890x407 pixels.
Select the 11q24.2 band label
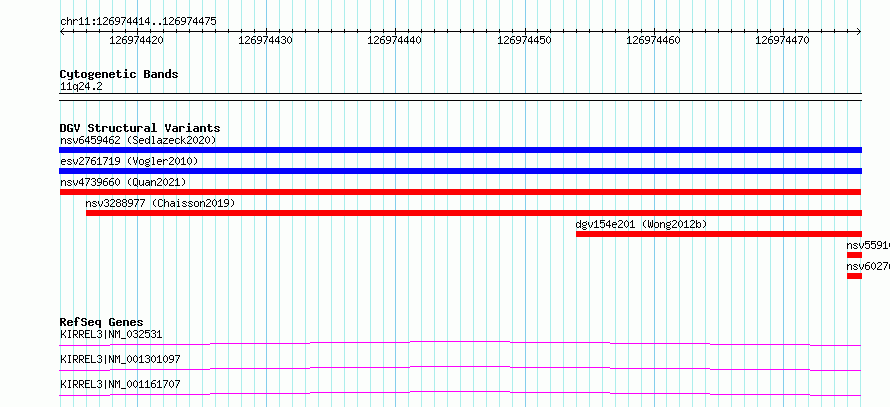tap(81, 87)
